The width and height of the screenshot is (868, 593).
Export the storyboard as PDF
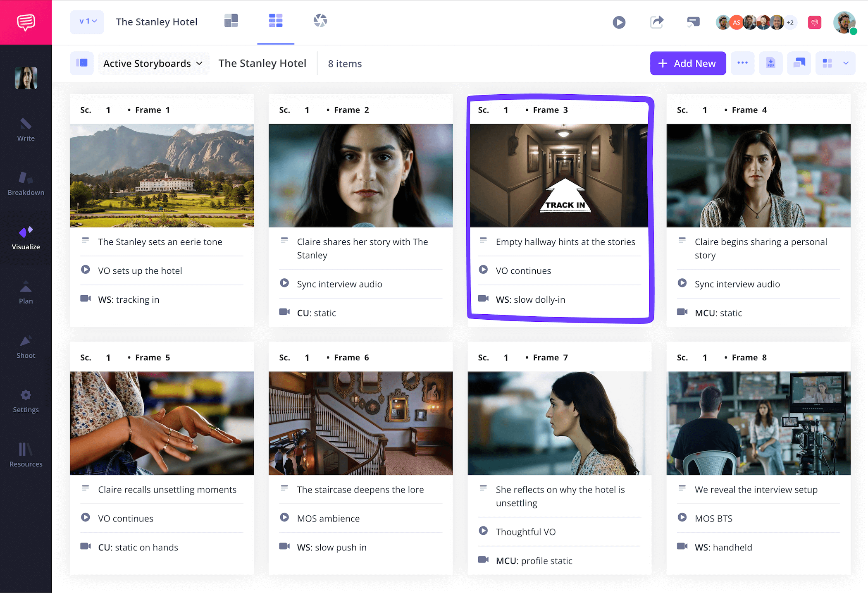click(770, 63)
